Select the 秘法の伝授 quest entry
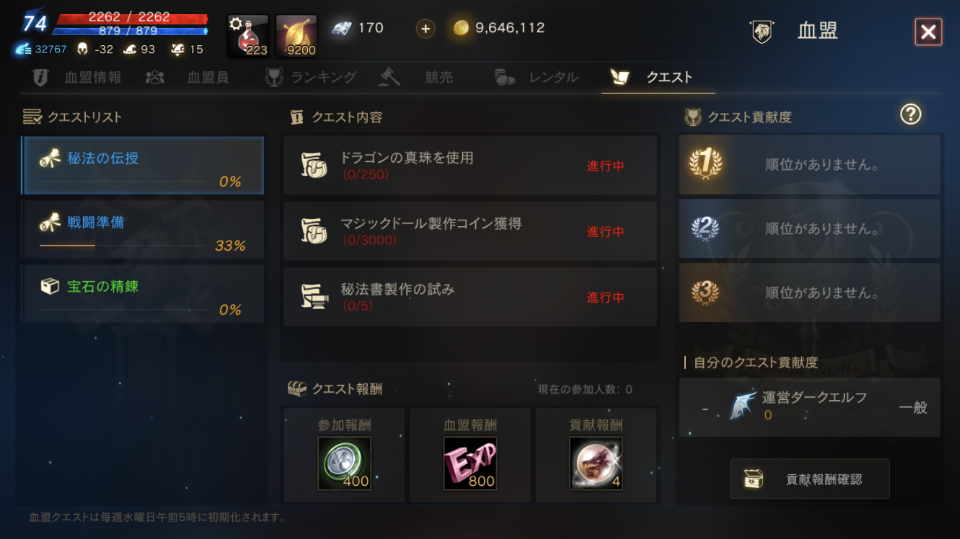This screenshot has width=960, height=539. pyautogui.click(x=143, y=165)
